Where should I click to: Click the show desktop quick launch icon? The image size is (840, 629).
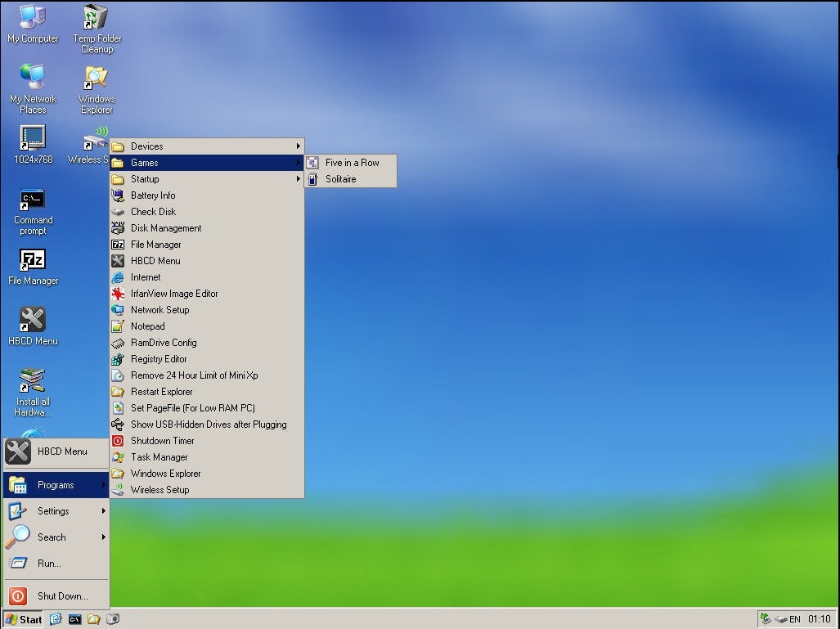[x=56, y=619]
